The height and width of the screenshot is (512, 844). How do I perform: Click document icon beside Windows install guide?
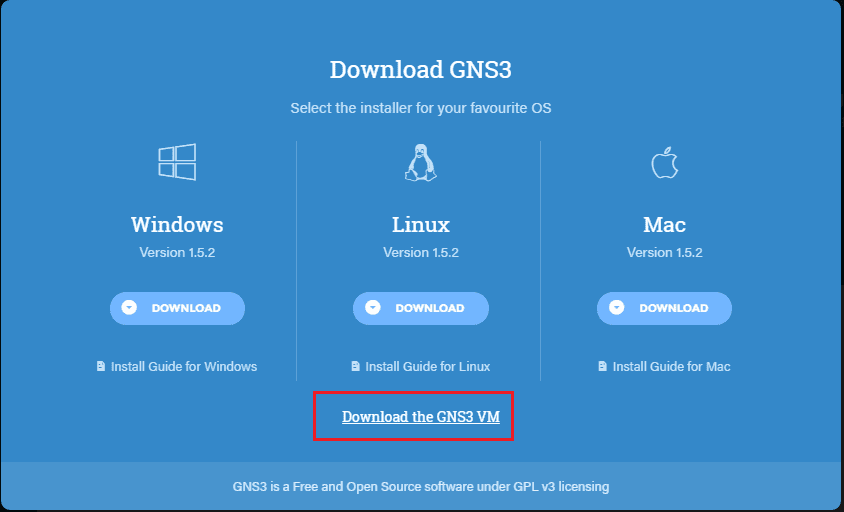[x=101, y=366]
